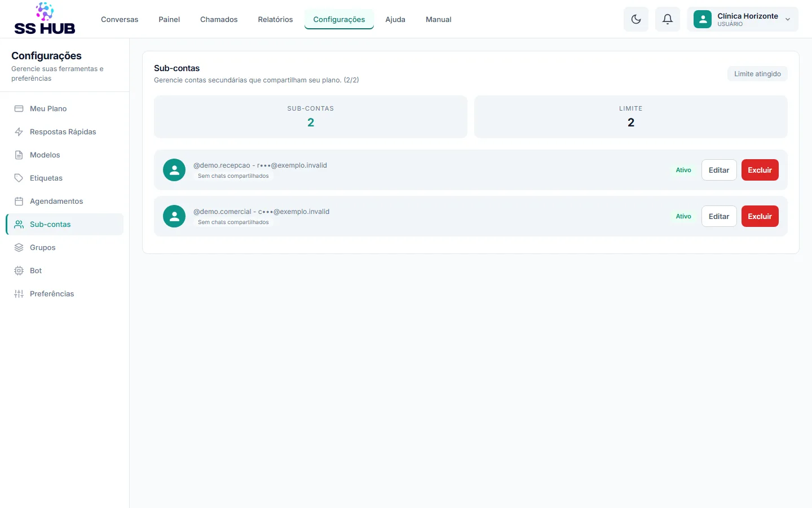This screenshot has height=508, width=812.
Task: Open the Relatórios tab
Action: 275,19
